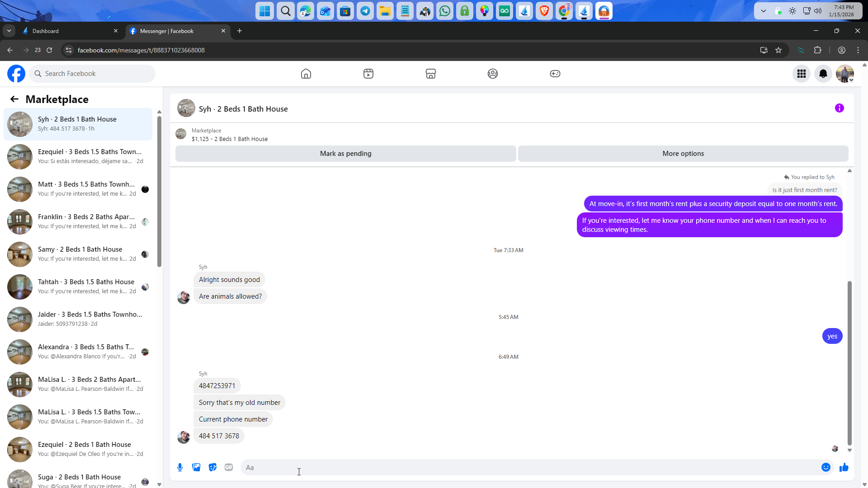Open the Facebook apps grid menu
This screenshot has height=488, width=868.
click(801, 74)
